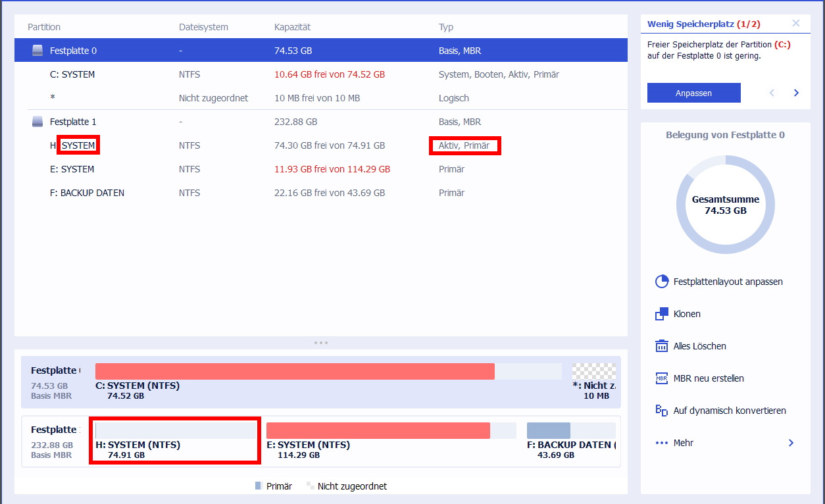Choose Alles Löschen action
Screen dimensions: 825x504
click(700, 346)
